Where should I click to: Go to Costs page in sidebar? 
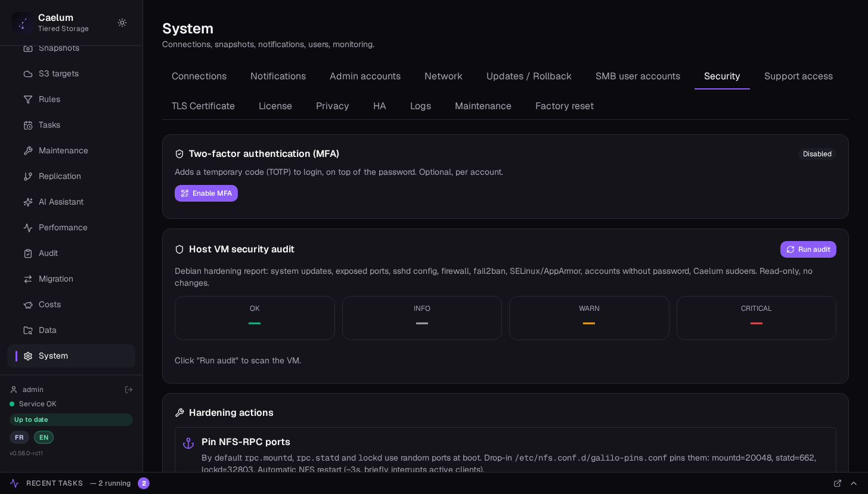71,305
